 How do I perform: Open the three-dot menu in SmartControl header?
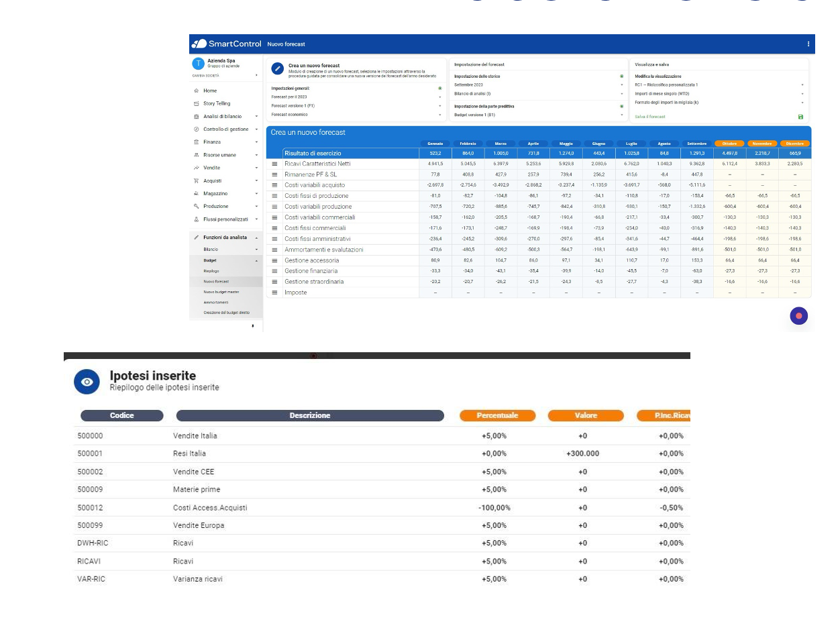coord(808,44)
